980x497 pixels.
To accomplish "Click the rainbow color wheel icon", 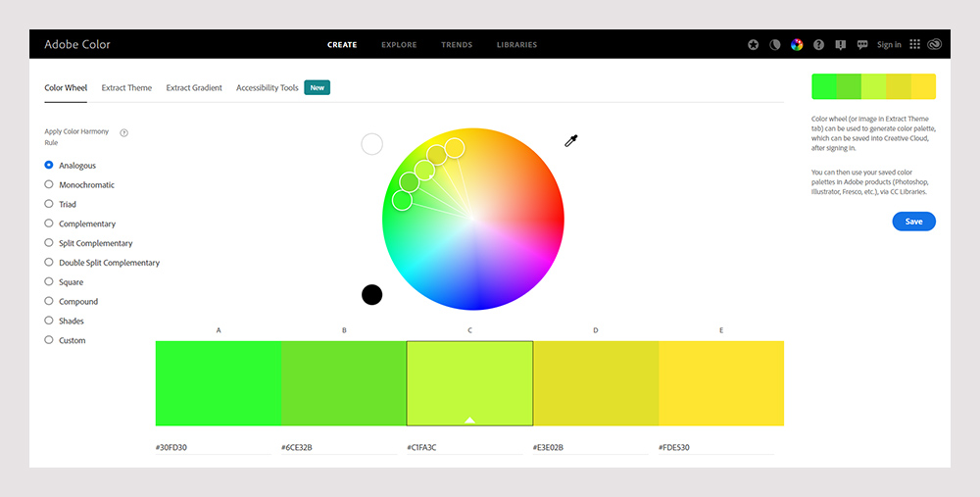I will pos(796,45).
